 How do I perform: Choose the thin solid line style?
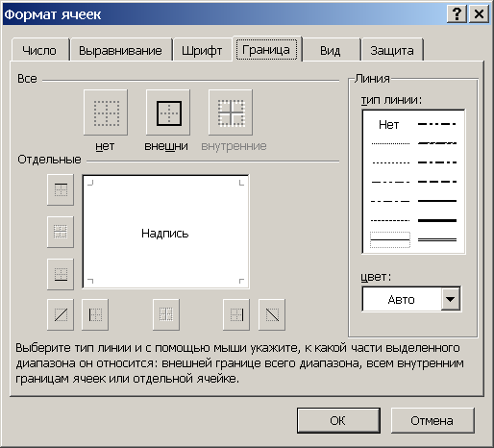pos(390,239)
